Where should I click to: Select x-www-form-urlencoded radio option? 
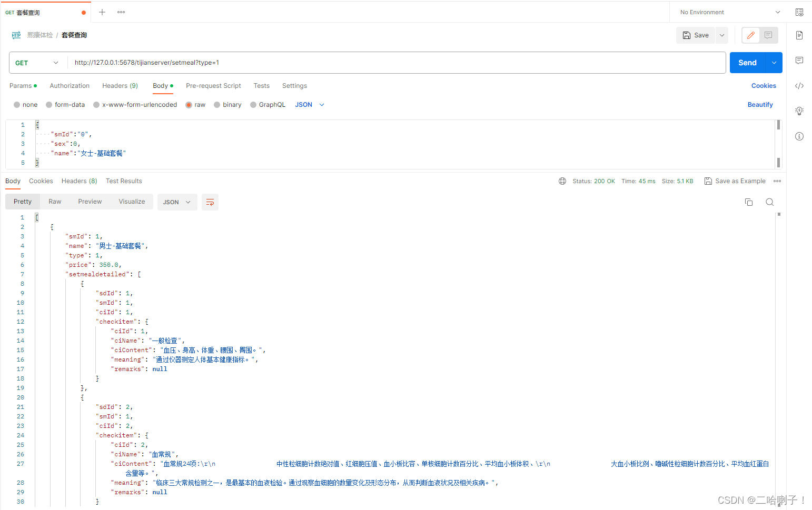(x=96, y=105)
